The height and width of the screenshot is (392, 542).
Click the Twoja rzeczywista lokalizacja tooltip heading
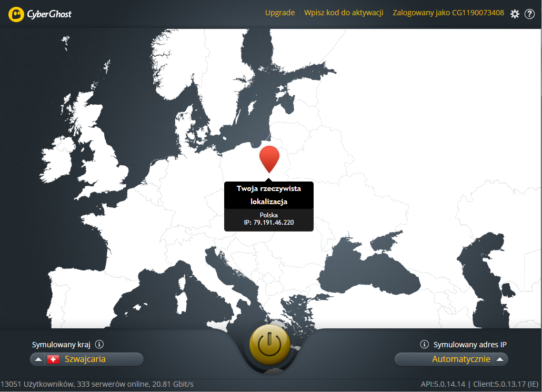[269, 195]
